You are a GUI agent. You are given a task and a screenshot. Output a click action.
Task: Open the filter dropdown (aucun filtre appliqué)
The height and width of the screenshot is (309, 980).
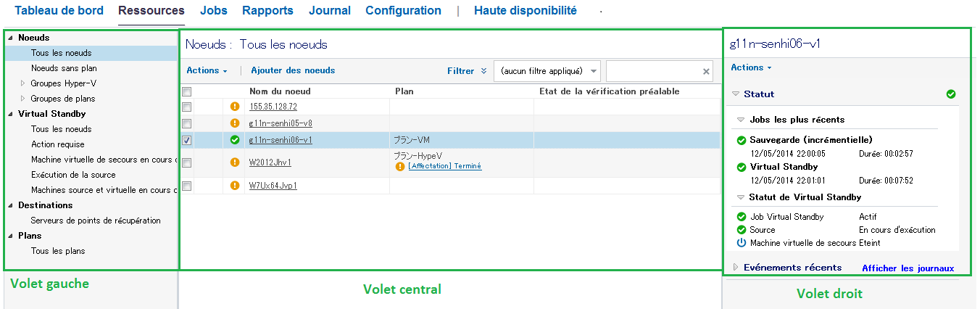pos(547,71)
